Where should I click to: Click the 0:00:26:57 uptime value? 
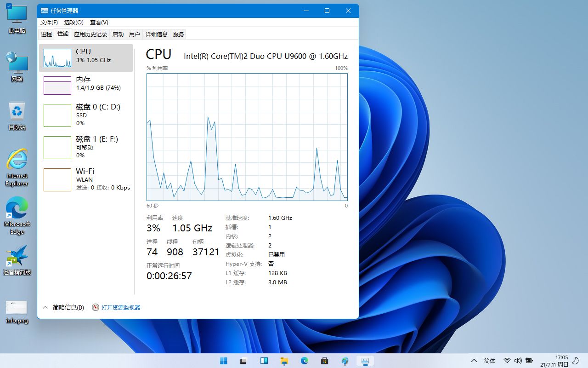(169, 276)
